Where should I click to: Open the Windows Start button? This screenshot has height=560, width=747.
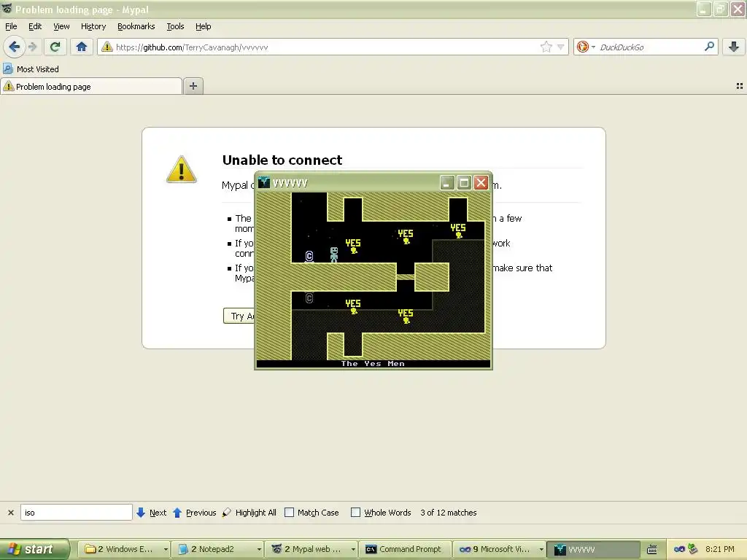[x=34, y=549]
